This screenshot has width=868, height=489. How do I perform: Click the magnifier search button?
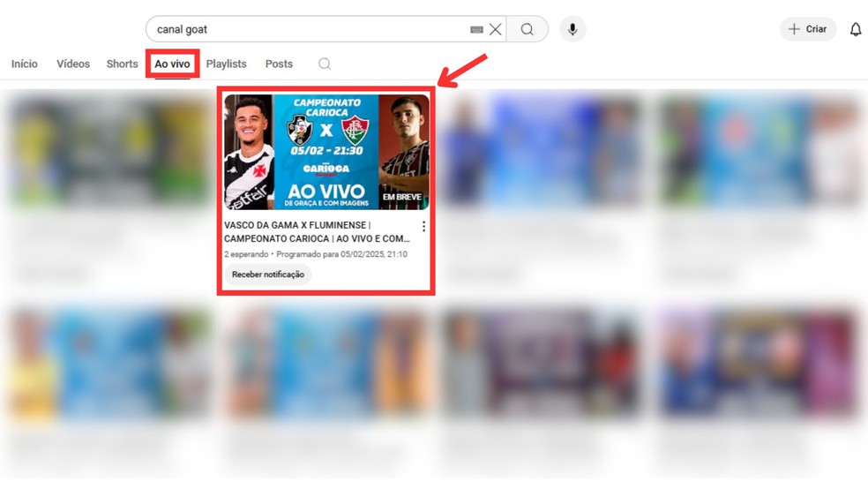pos(527,29)
